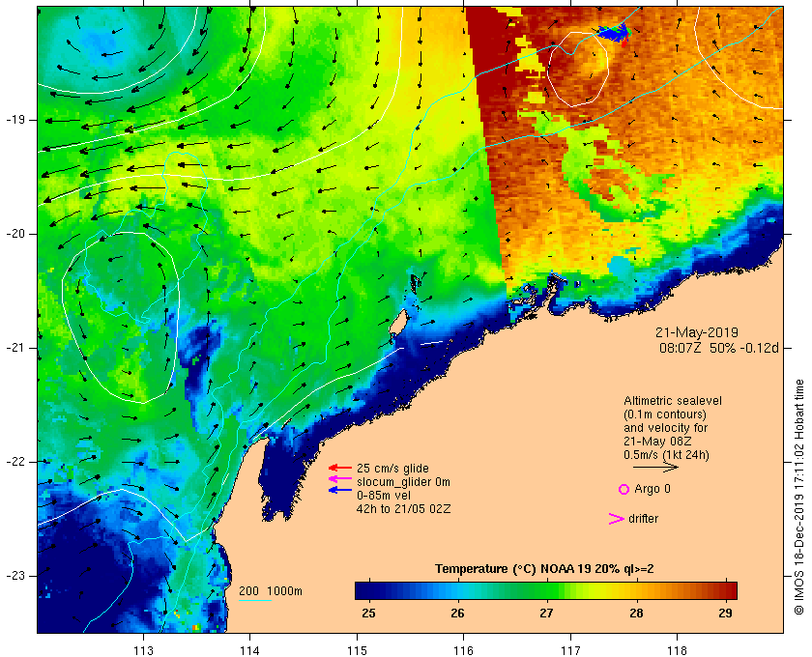
Task: Click the '(0.1m contours)' text
Action: click(665, 414)
